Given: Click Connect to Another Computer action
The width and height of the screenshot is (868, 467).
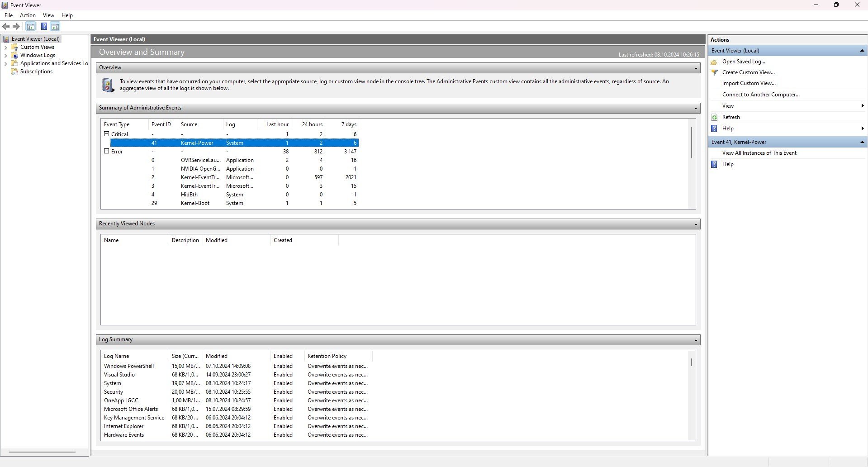Looking at the screenshot, I should (x=761, y=95).
